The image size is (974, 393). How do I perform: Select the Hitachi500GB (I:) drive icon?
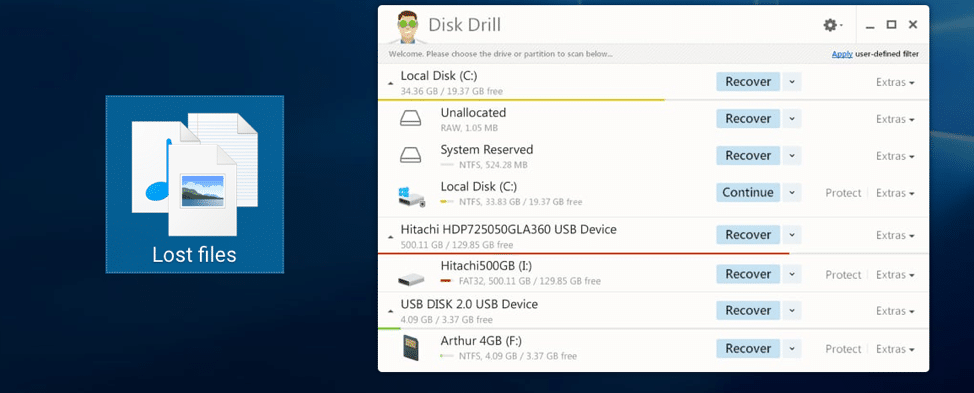coord(411,278)
